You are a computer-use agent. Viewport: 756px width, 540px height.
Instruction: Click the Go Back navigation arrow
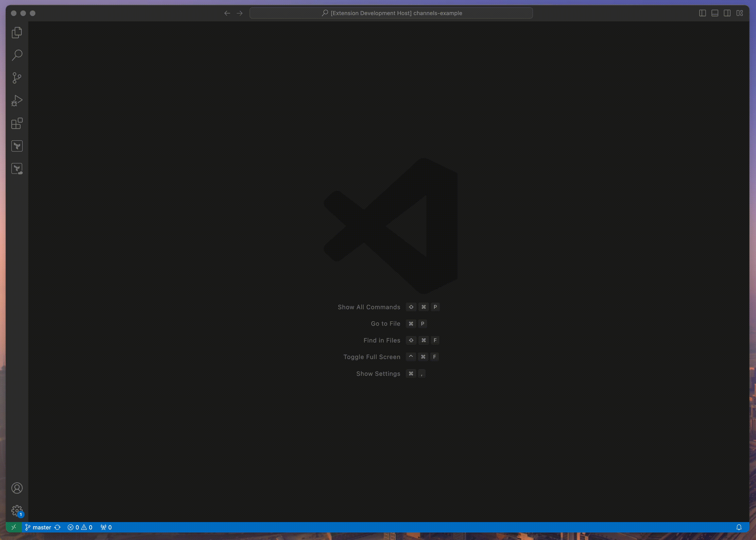tap(227, 13)
